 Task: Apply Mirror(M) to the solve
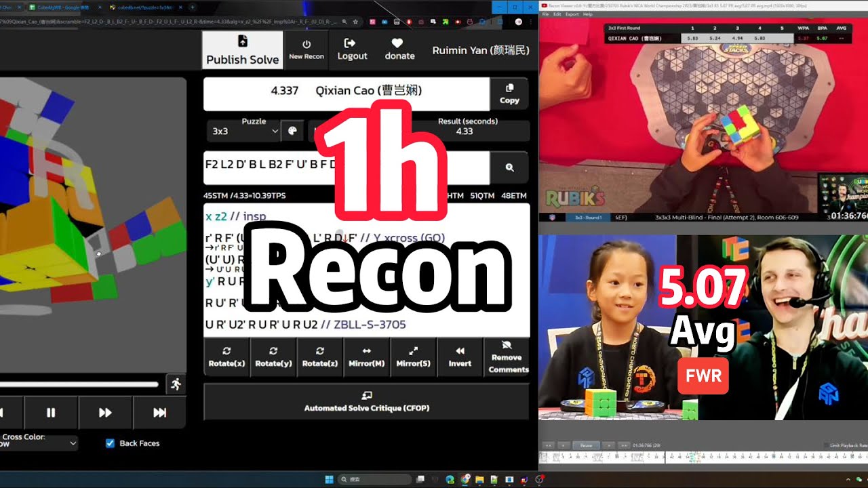(x=367, y=356)
